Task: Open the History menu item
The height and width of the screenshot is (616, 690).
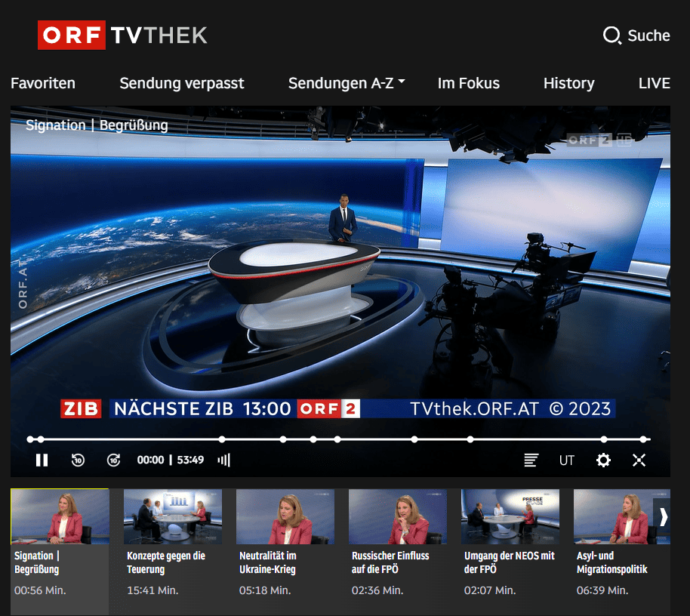Action: [568, 83]
